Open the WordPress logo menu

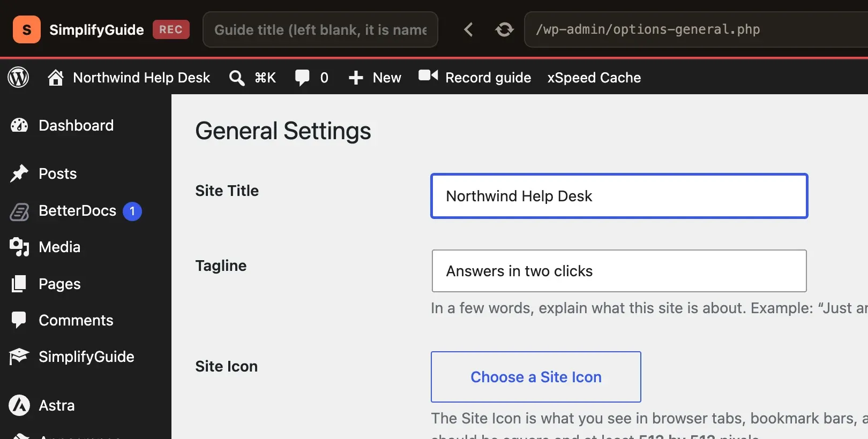18,78
